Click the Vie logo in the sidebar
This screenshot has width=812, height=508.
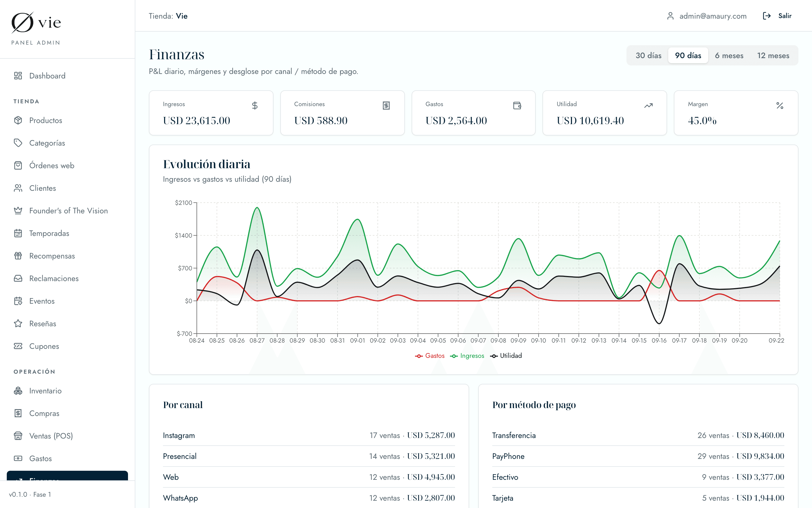click(x=36, y=23)
